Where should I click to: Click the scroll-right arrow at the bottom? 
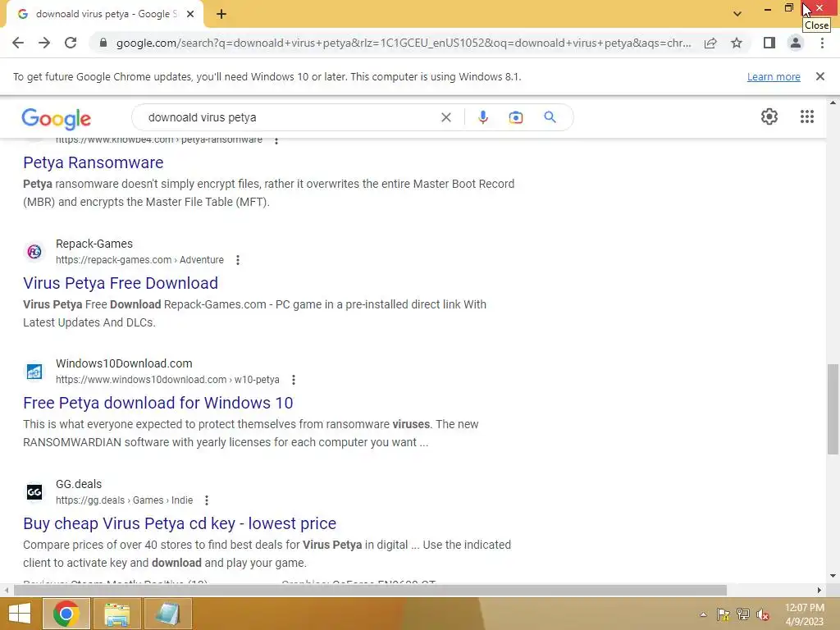click(819, 591)
